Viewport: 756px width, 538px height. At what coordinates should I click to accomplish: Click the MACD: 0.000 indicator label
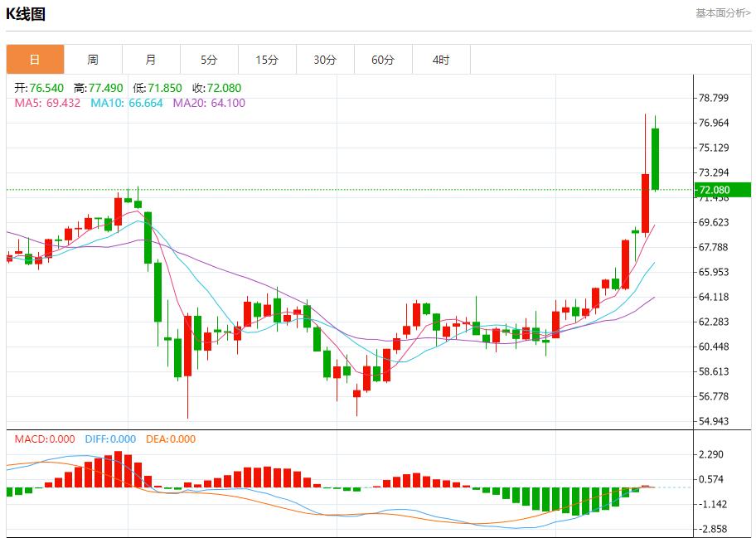(x=45, y=439)
